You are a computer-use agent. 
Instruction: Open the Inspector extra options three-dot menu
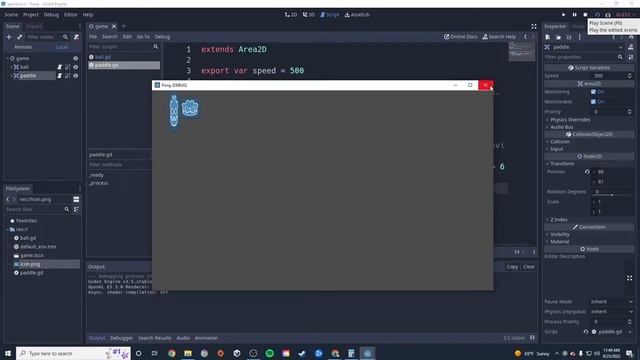pos(580,37)
